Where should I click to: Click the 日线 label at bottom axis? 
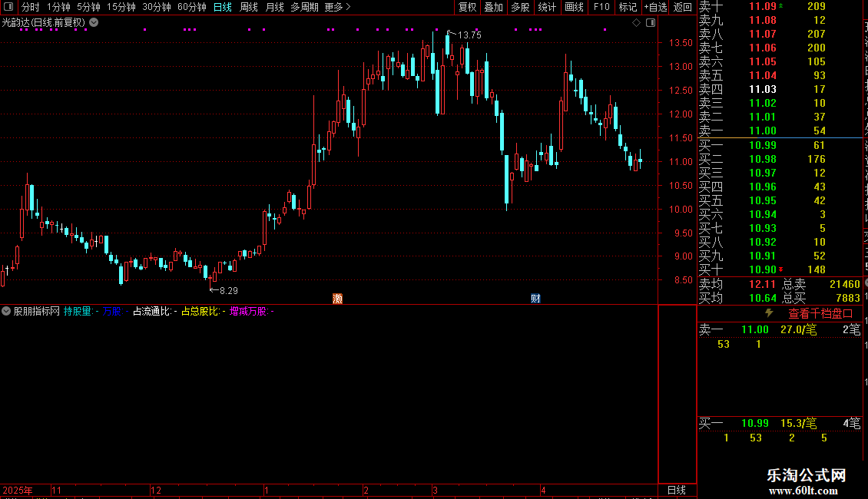tap(677, 490)
